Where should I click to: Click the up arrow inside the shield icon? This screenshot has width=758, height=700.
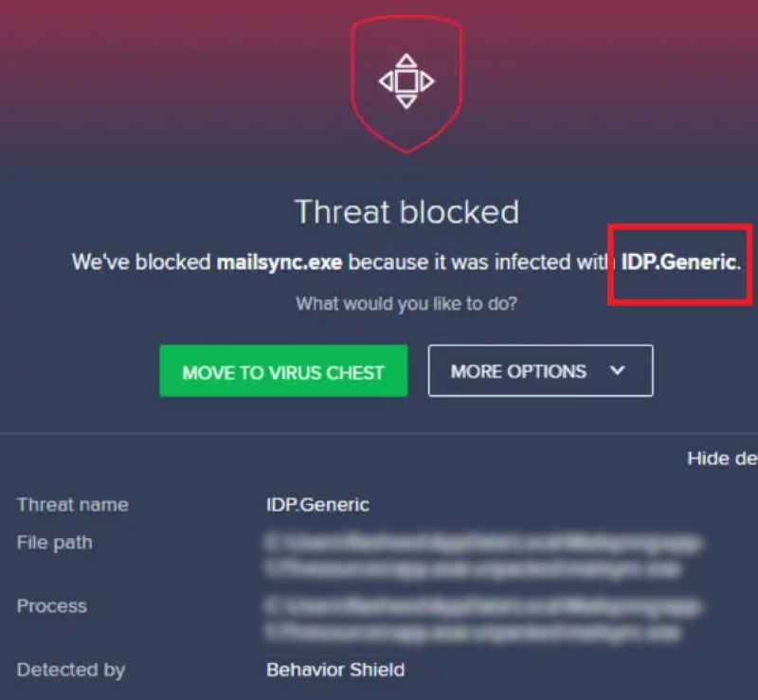click(x=407, y=61)
